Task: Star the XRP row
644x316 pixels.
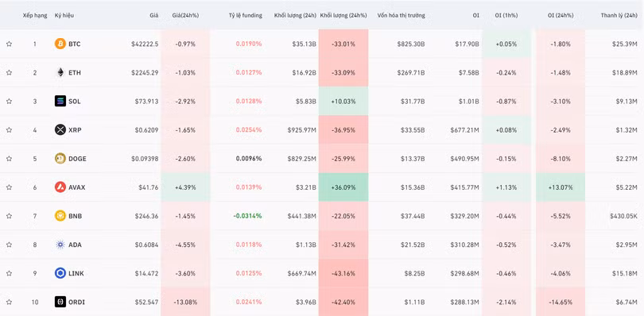Action: [x=9, y=129]
